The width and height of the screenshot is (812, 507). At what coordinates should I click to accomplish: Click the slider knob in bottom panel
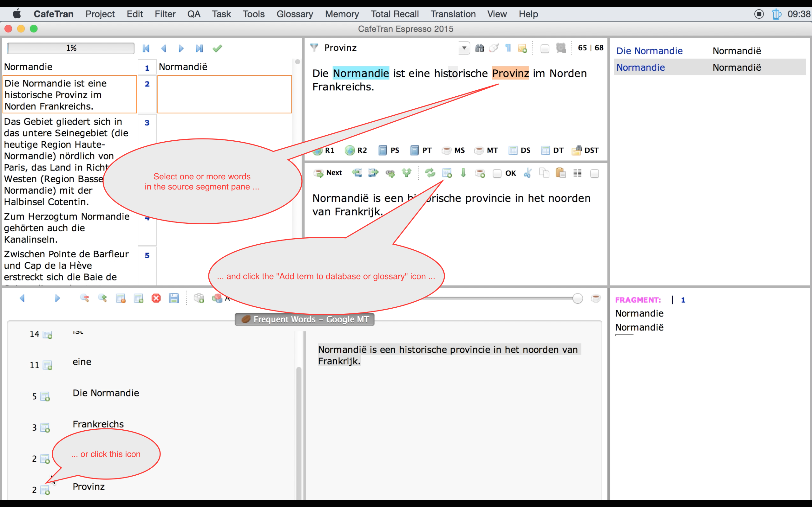[578, 298]
